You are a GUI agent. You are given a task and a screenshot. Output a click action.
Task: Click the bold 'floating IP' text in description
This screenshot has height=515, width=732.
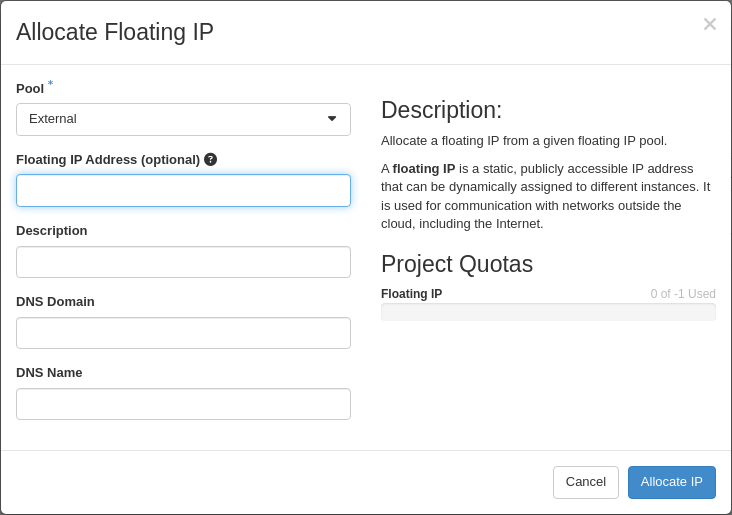click(x=423, y=169)
